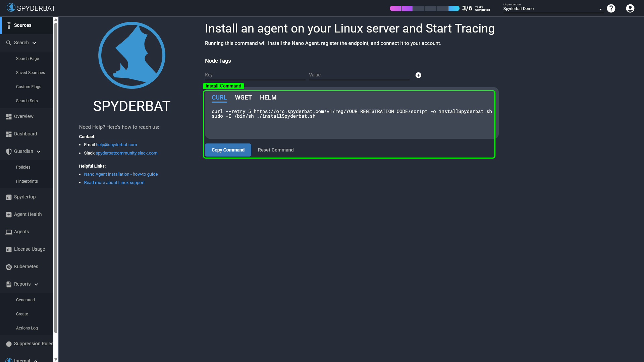This screenshot has width=644, height=362.
Task: View the Agents list
Action: tap(21, 232)
